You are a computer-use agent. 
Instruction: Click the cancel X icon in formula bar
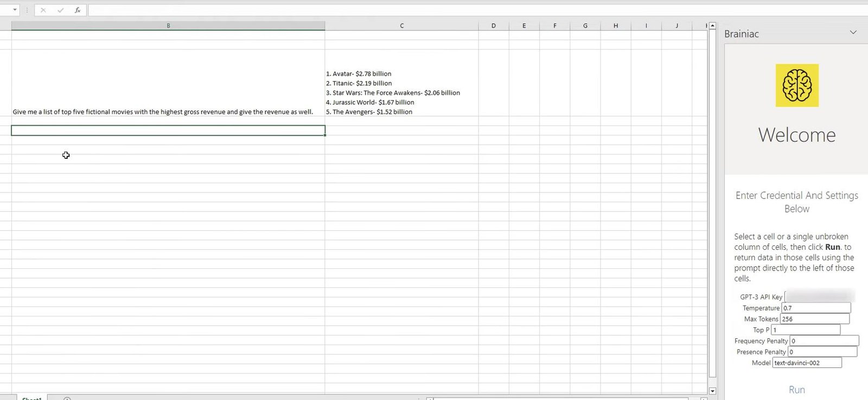(x=43, y=10)
